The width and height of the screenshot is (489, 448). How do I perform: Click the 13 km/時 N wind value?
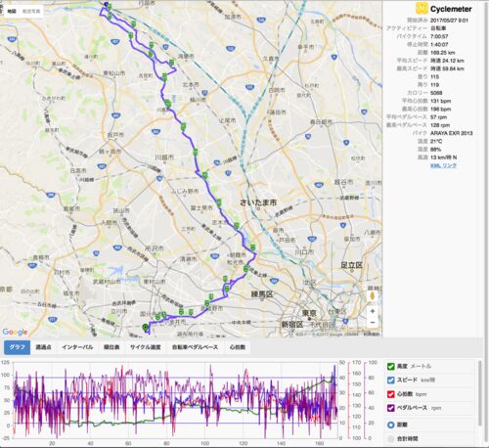pos(443,157)
